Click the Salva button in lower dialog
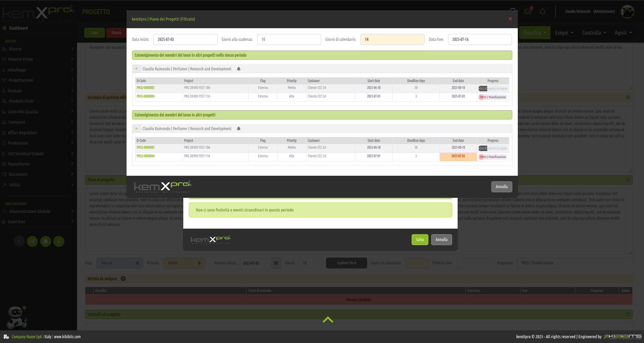The height and width of the screenshot is (343, 644). point(419,240)
